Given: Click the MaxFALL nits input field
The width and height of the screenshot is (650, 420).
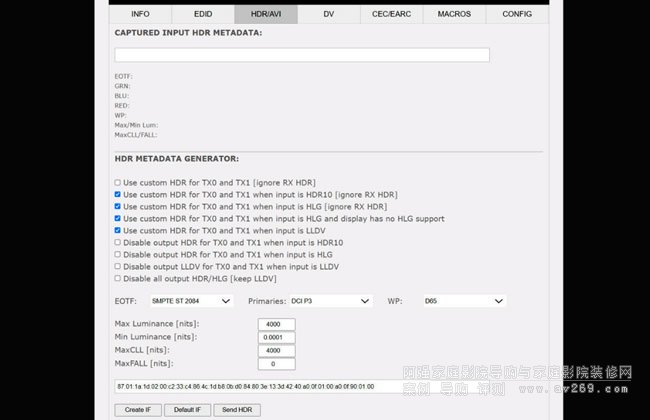Looking at the screenshot, I should tap(276, 363).
